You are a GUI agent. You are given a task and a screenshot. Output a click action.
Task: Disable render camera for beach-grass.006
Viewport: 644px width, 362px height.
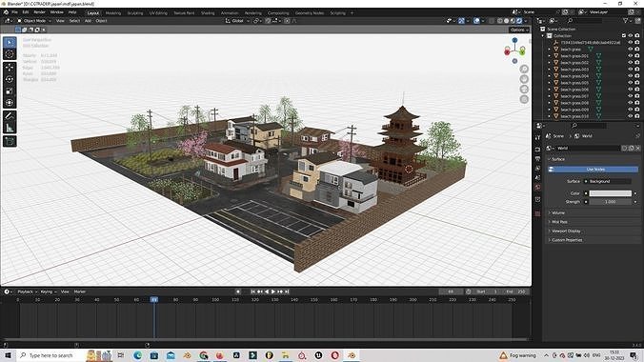637,90
